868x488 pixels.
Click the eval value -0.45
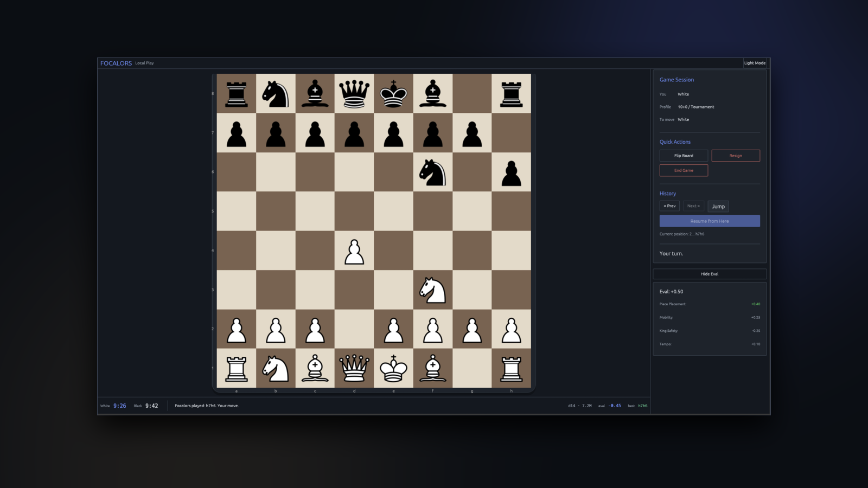[615, 406]
